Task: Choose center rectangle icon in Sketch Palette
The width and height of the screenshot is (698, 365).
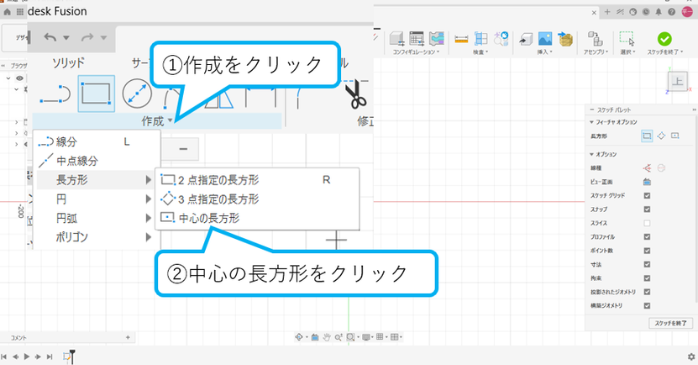Action: [675, 136]
